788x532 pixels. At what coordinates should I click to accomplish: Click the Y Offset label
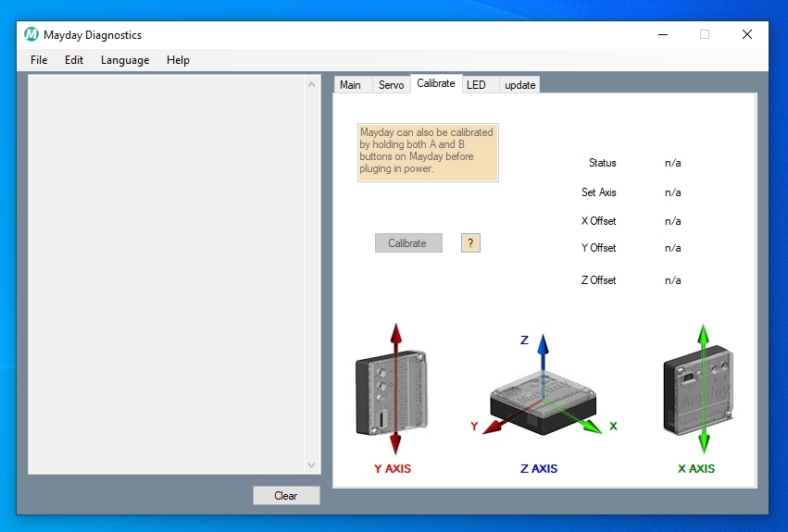click(x=598, y=248)
